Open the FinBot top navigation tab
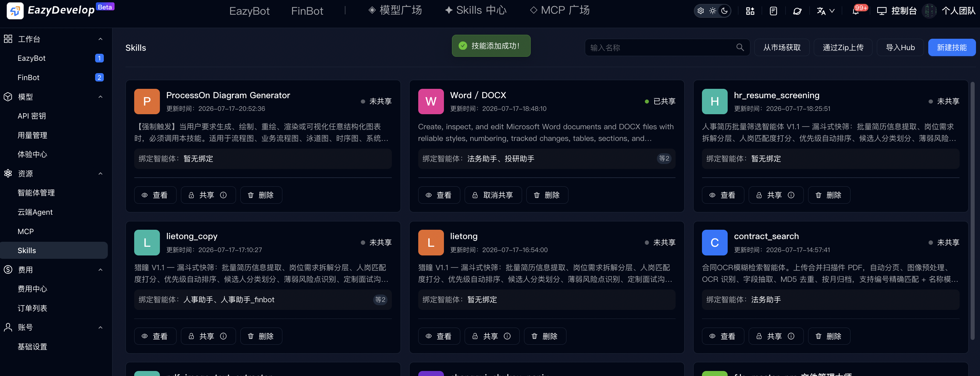The height and width of the screenshot is (376, 980). (307, 11)
